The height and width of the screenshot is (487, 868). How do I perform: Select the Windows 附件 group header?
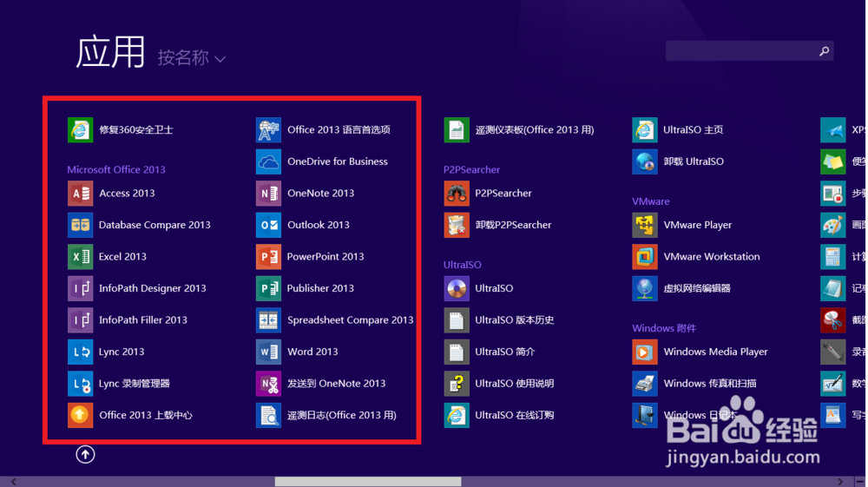tap(664, 328)
